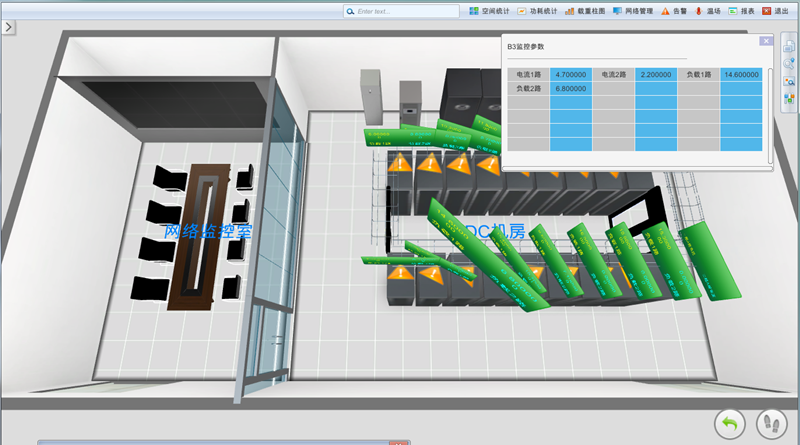This screenshot has width=800, height=445.
Task: Open 报表 reports
Action: [x=741, y=11]
